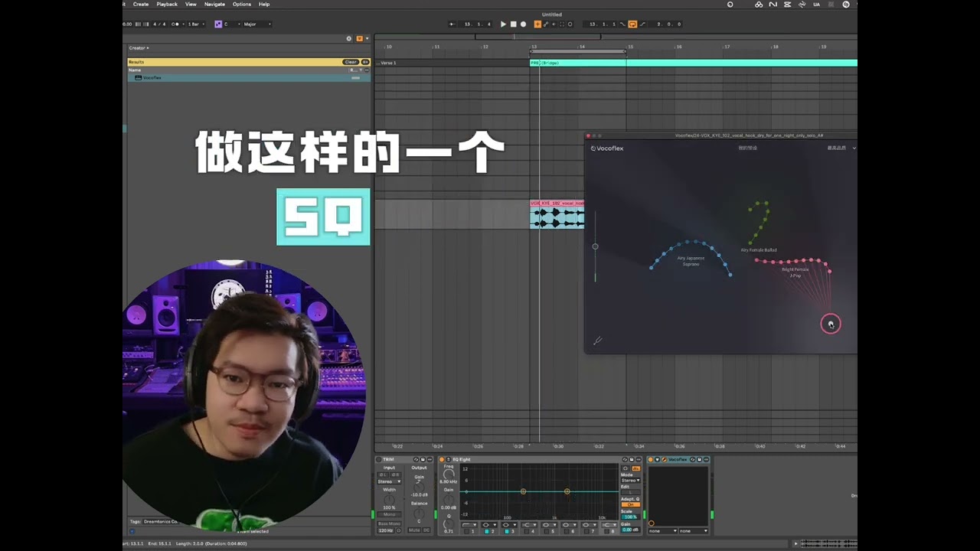Click the TRIM Balance knob
The image size is (980, 551).
tap(419, 513)
